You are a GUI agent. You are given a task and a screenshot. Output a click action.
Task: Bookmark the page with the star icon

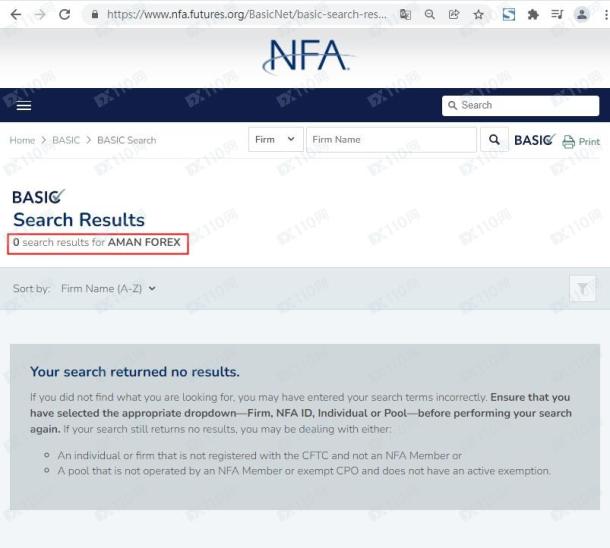coord(479,15)
